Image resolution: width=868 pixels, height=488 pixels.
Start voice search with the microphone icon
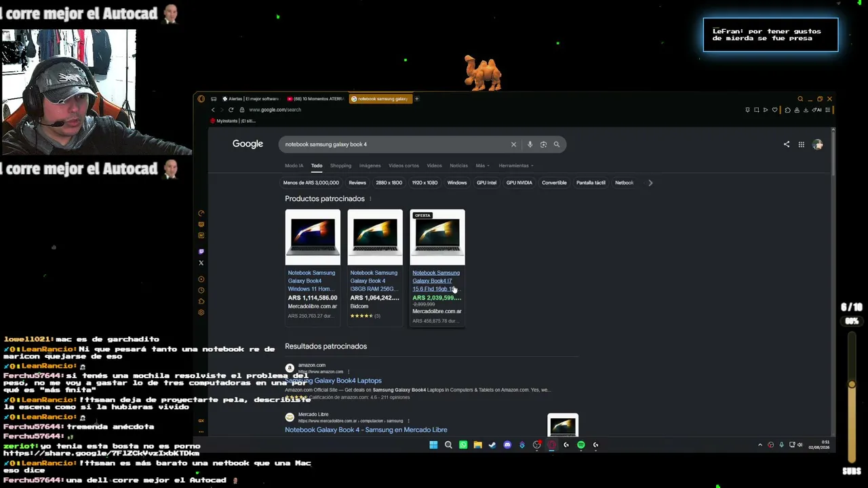click(x=530, y=144)
